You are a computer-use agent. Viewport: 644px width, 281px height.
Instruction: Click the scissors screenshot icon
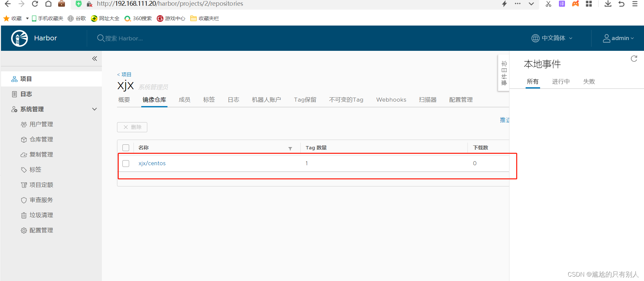548,4
